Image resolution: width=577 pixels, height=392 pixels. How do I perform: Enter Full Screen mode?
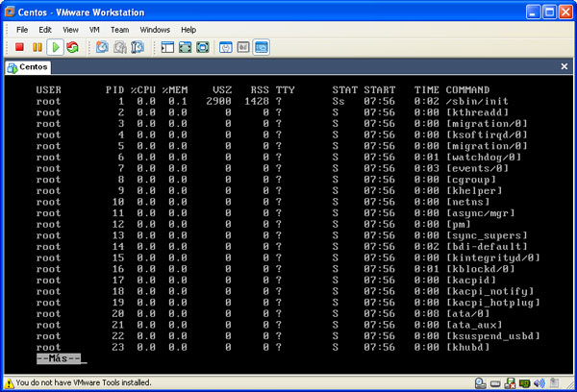coord(203,47)
